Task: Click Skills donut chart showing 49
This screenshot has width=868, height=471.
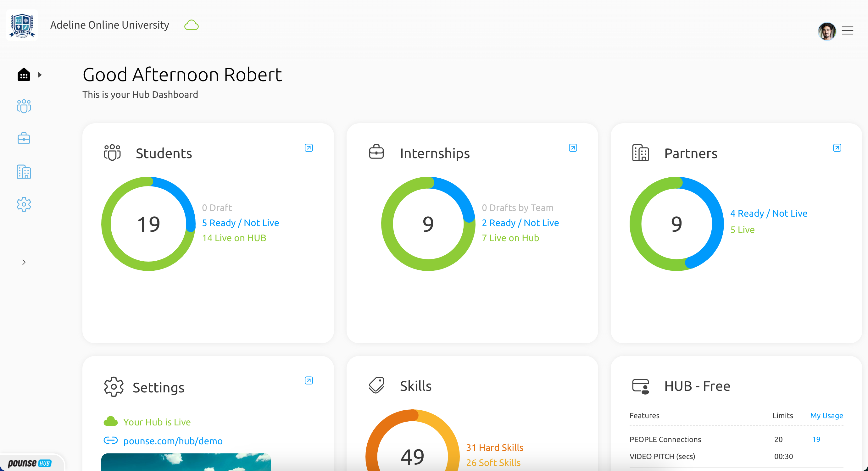Action: [413, 440]
